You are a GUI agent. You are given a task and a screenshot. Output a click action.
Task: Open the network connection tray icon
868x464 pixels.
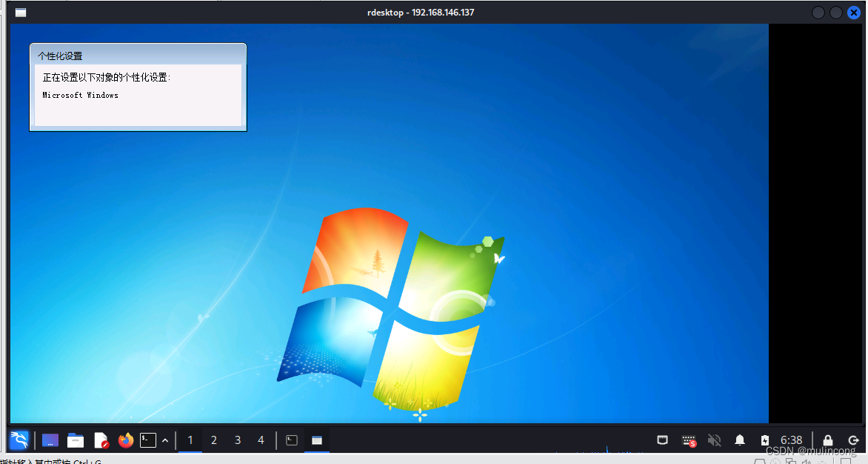tap(663, 440)
